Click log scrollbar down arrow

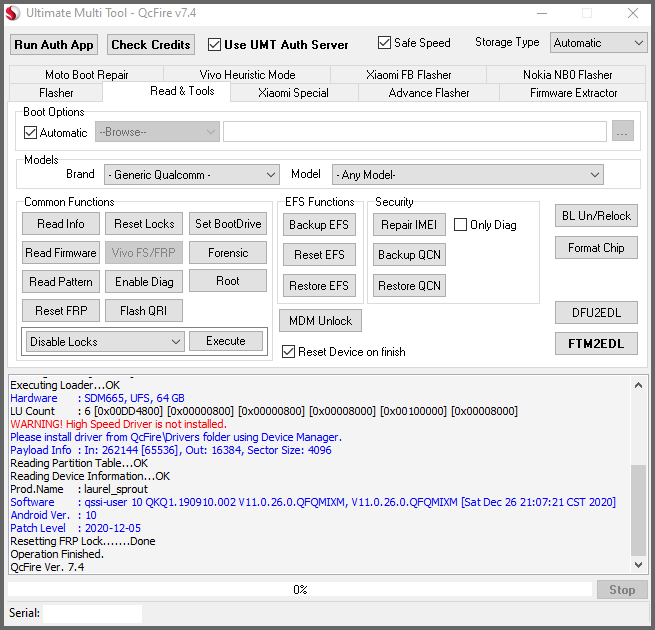click(638, 565)
